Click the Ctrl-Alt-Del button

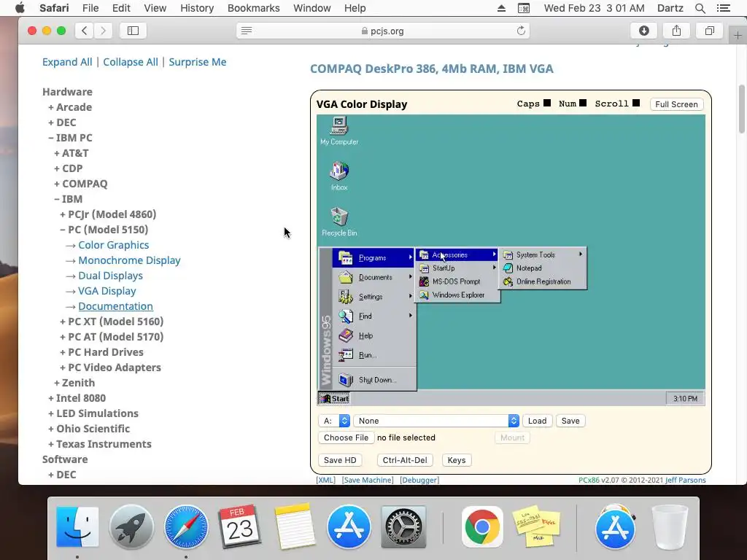(x=405, y=460)
